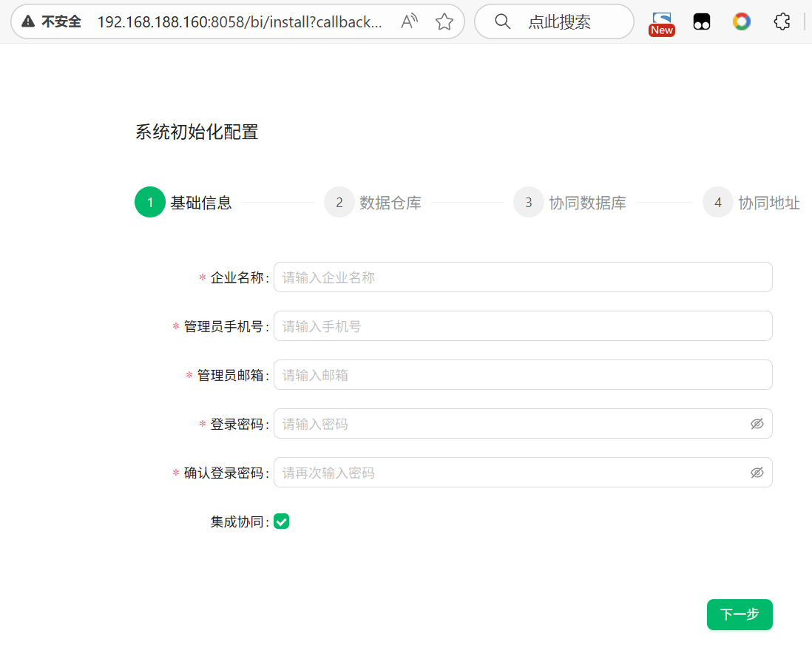This screenshot has height=645, width=812.
Task: Go to step 3 协同数据库
Action: tap(529, 203)
